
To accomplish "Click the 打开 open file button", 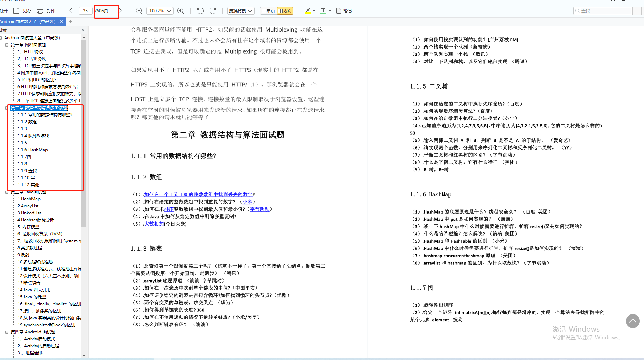I will [4, 11].
